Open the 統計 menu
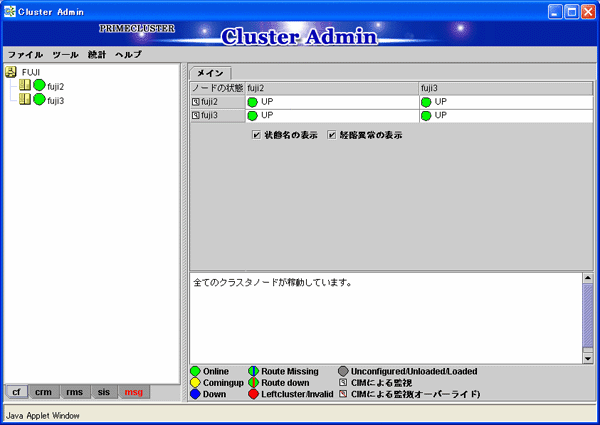The image size is (600, 425). [97, 55]
